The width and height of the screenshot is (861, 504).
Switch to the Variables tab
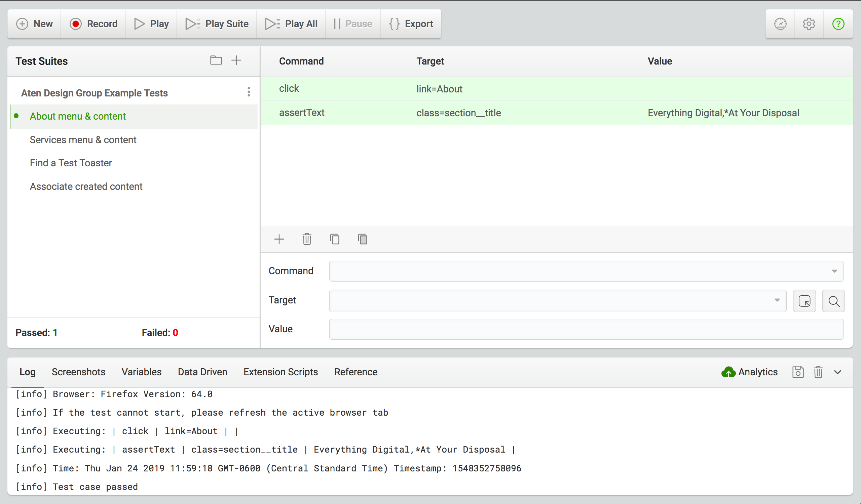[142, 372]
